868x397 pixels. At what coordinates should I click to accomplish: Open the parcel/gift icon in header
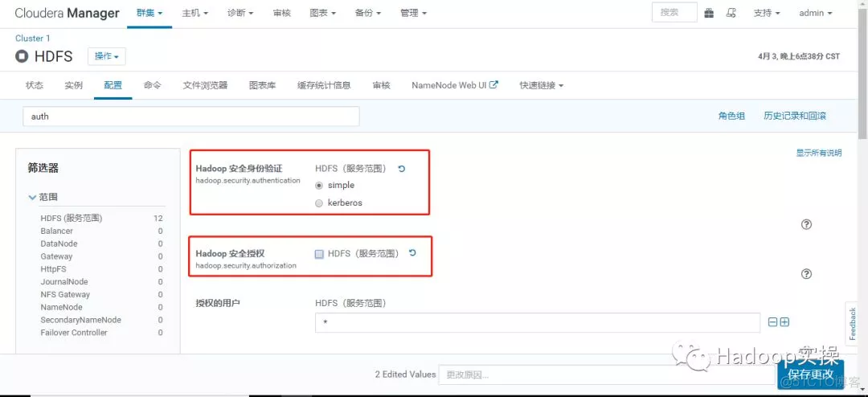pyautogui.click(x=709, y=13)
